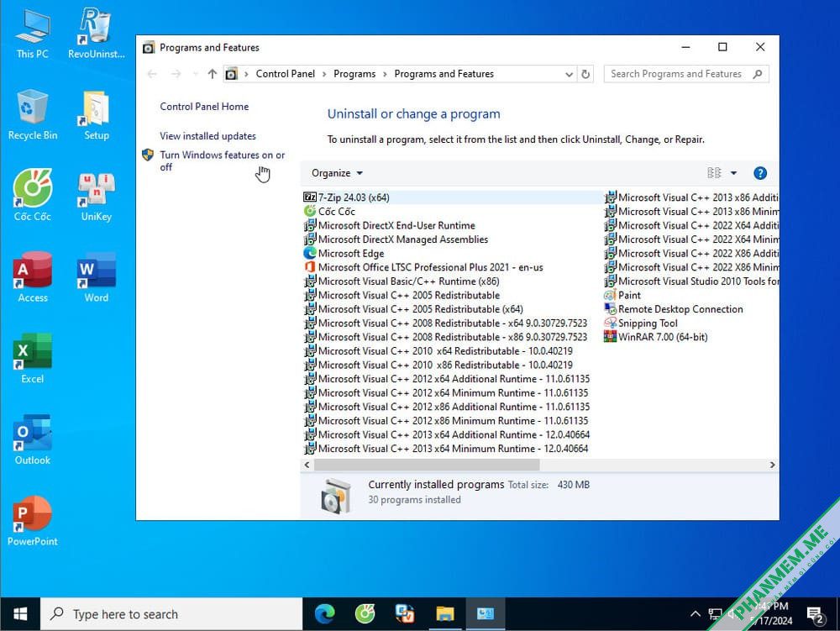
Task: Open the Setup folder shortcut
Action: [96, 114]
